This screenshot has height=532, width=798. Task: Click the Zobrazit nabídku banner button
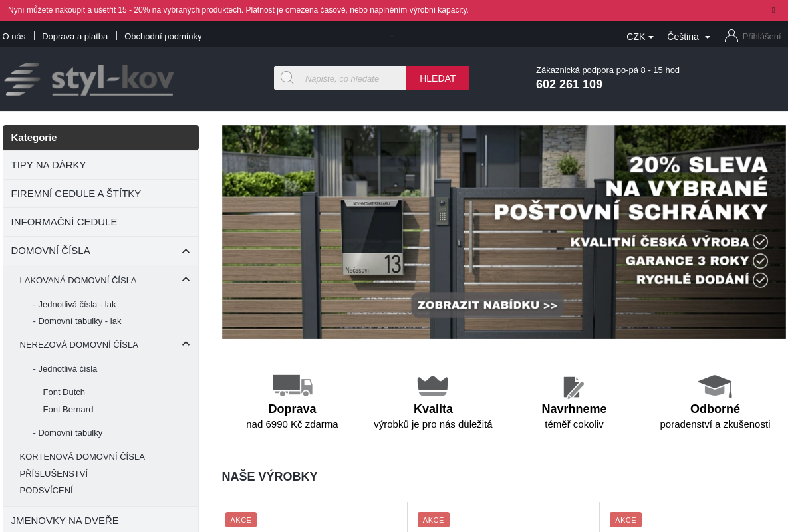point(487,305)
